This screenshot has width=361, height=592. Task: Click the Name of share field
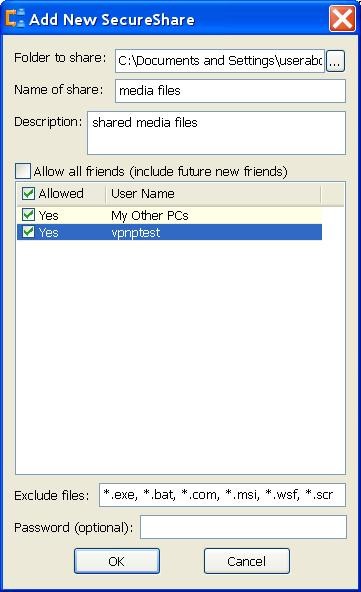230,91
